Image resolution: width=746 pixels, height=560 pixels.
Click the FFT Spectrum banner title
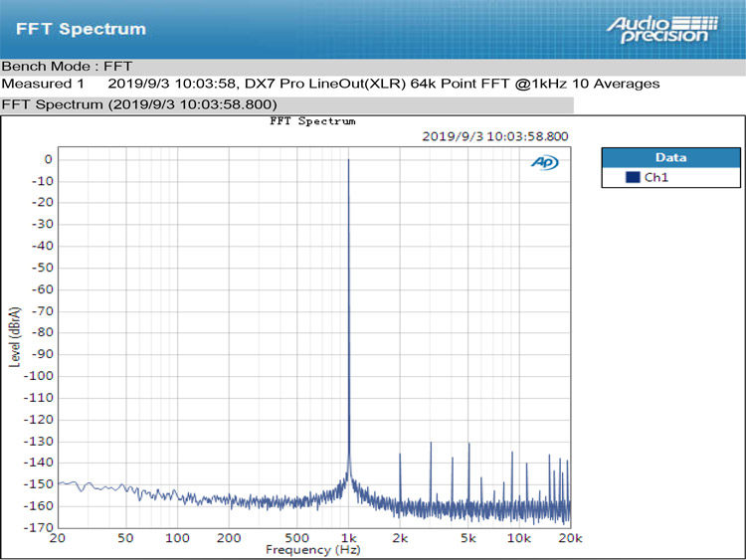81,29
